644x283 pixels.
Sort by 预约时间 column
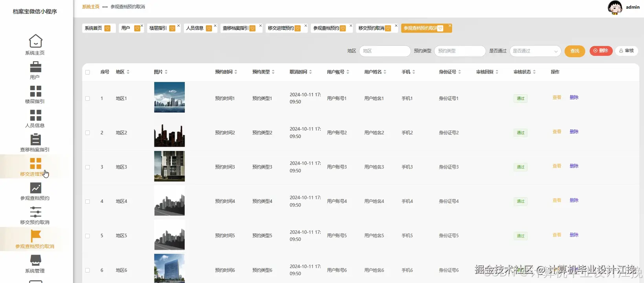click(x=236, y=72)
